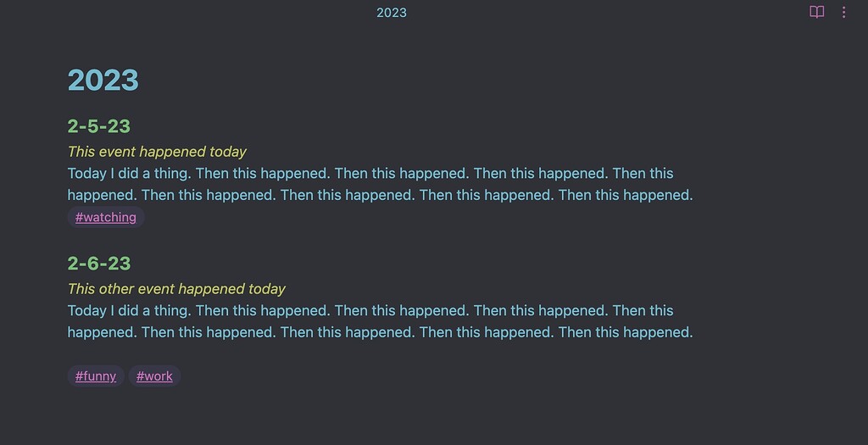Click the "2-5-23" date heading
This screenshot has height=445, width=868.
(x=98, y=126)
